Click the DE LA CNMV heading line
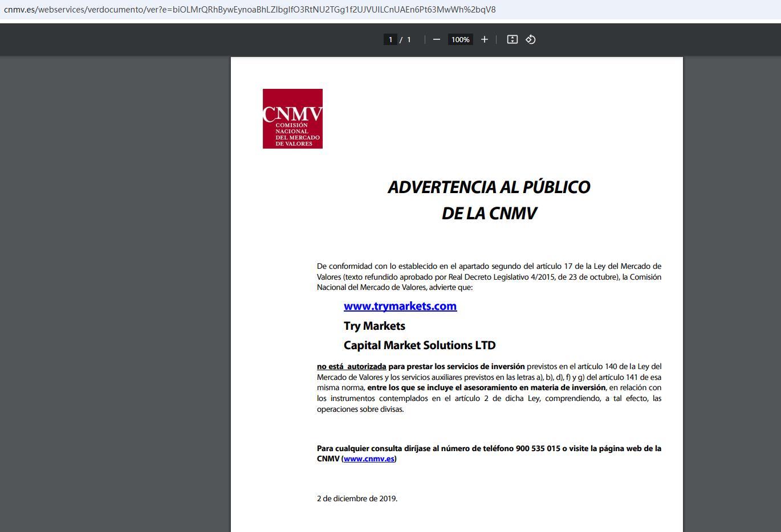Image resolution: width=781 pixels, height=532 pixels. [x=489, y=213]
